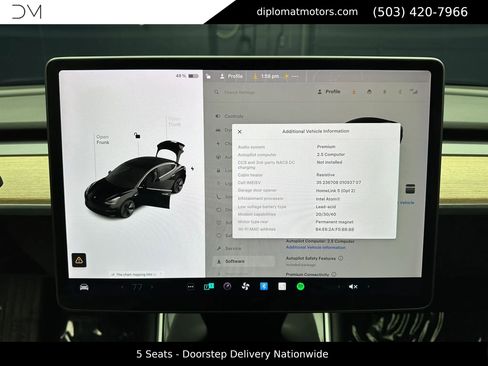Tap the yellow warning alert icon
The height and width of the screenshot is (366, 488).
click(79, 260)
